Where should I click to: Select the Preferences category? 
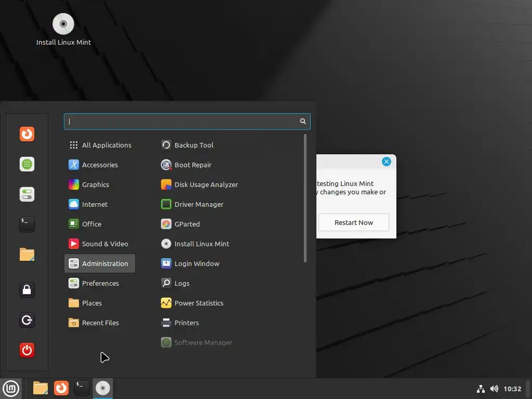click(100, 283)
